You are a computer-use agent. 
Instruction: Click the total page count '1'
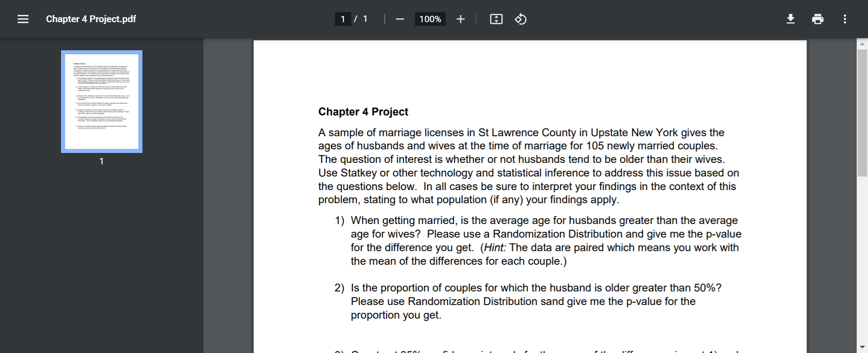[x=365, y=19]
